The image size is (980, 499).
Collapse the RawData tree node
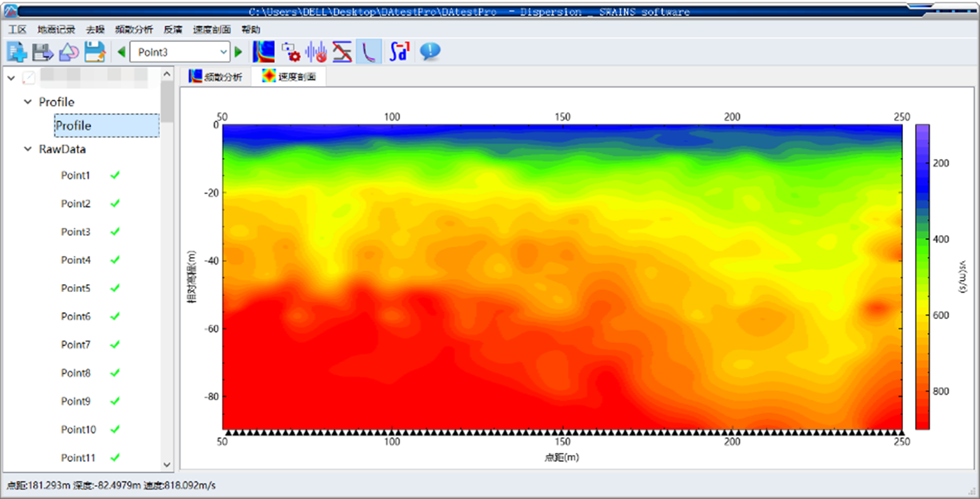point(28,149)
